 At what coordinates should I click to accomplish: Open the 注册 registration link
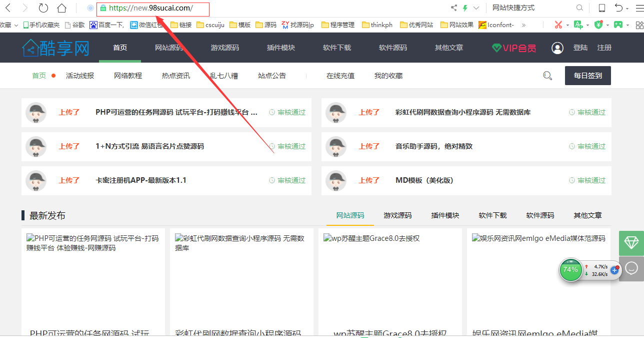604,48
